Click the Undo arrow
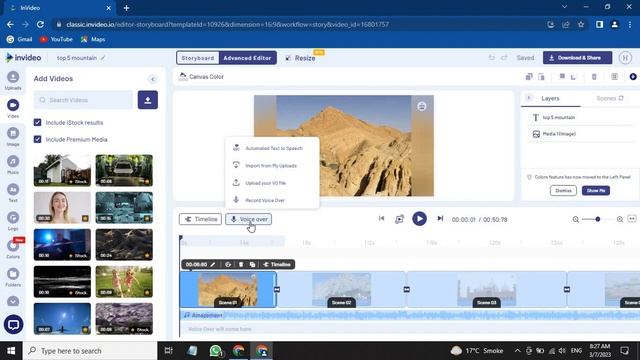640x360 pixels. (491, 58)
